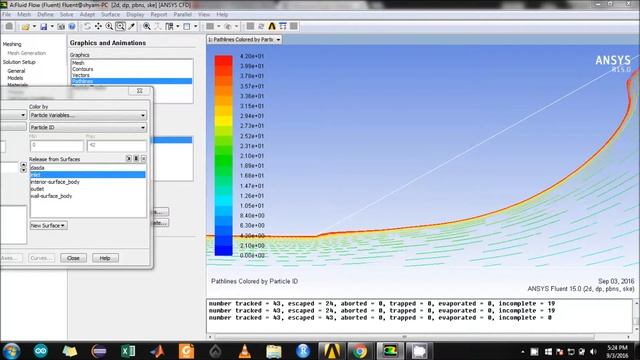The height and width of the screenshot is (360, 640).
Task: Click the Close button in Pathlines dialog
Action: click(73, 258)
